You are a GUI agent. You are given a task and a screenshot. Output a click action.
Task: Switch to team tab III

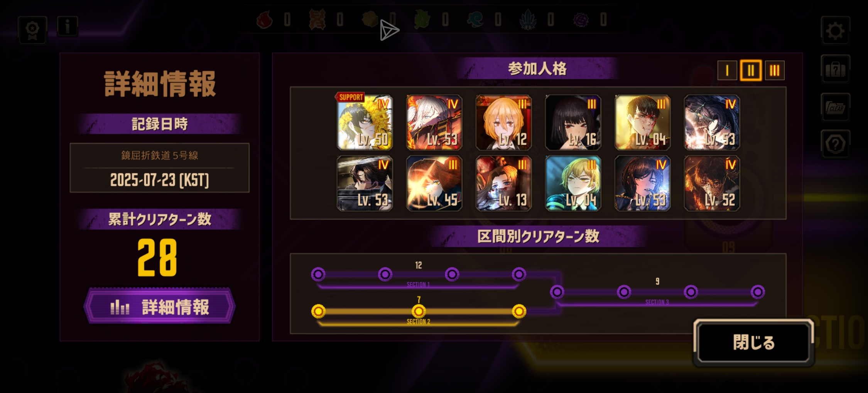click(775, 71)
